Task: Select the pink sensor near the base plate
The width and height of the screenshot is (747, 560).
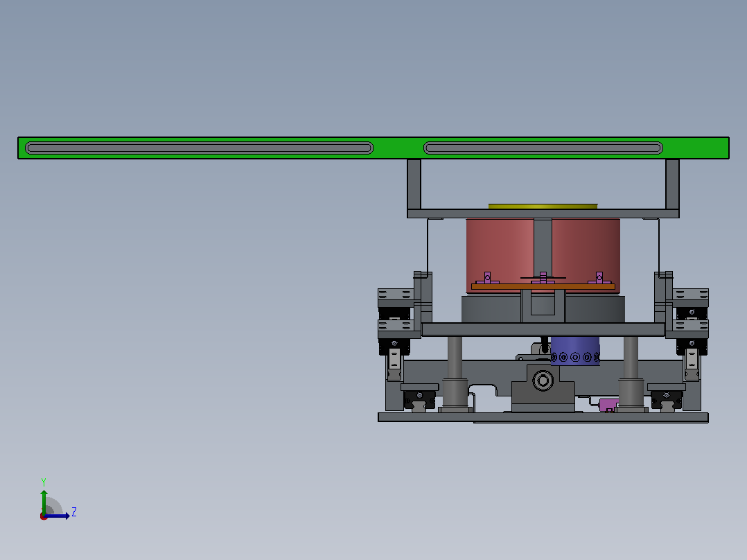Action: (608, 405)
